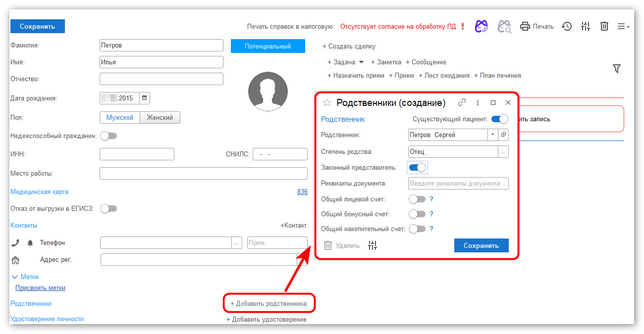This screenshot has width=644, height=334.
Task: Open the three-dots menu in Родственники dialog
Action: (x=478, y=102)
